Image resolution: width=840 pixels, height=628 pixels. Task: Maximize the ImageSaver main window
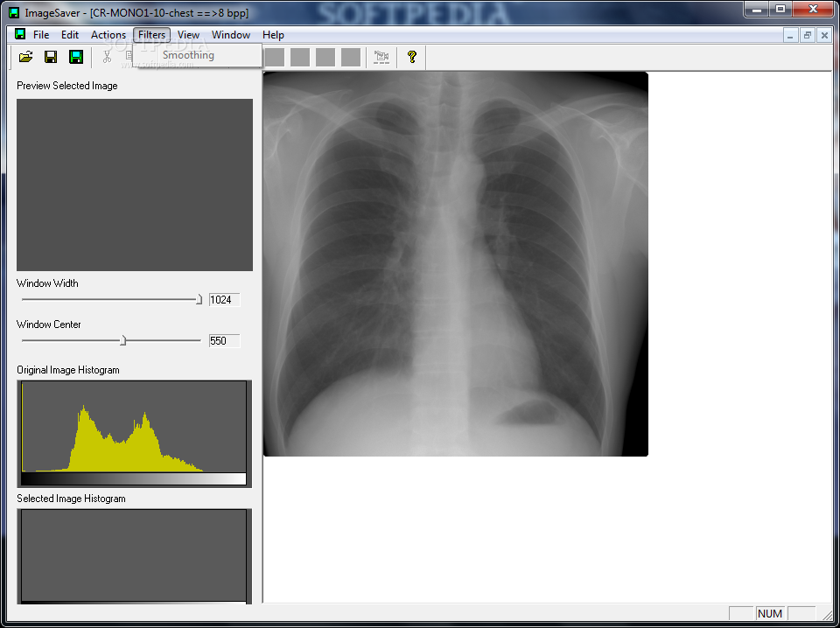click(780, 9)
